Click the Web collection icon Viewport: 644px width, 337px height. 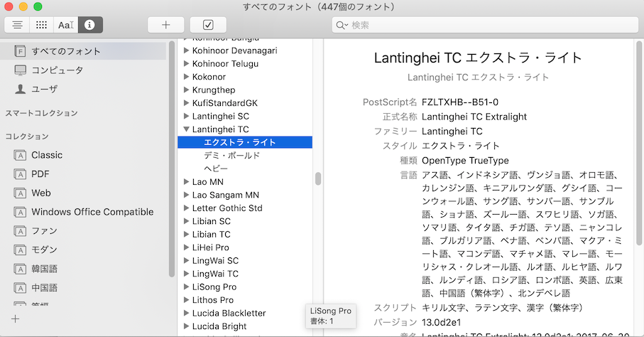[x=20, y=193]
